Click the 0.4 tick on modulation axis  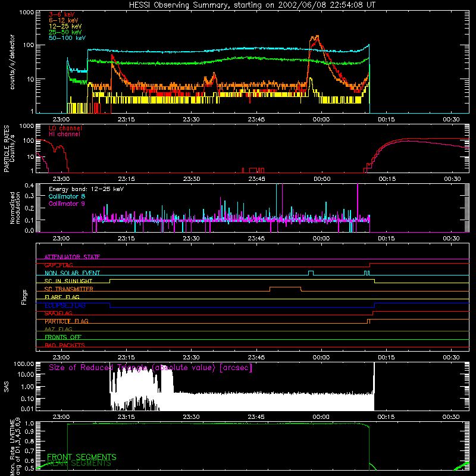(x=29, y=186)
